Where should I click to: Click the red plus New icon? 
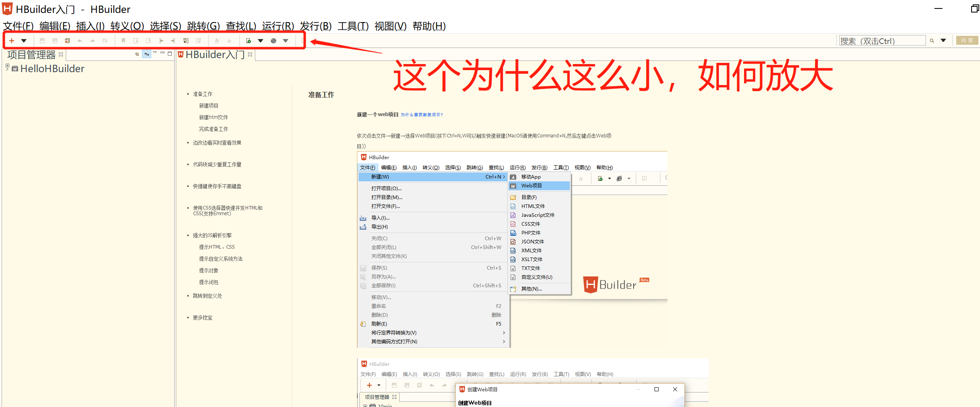[12, 41]
